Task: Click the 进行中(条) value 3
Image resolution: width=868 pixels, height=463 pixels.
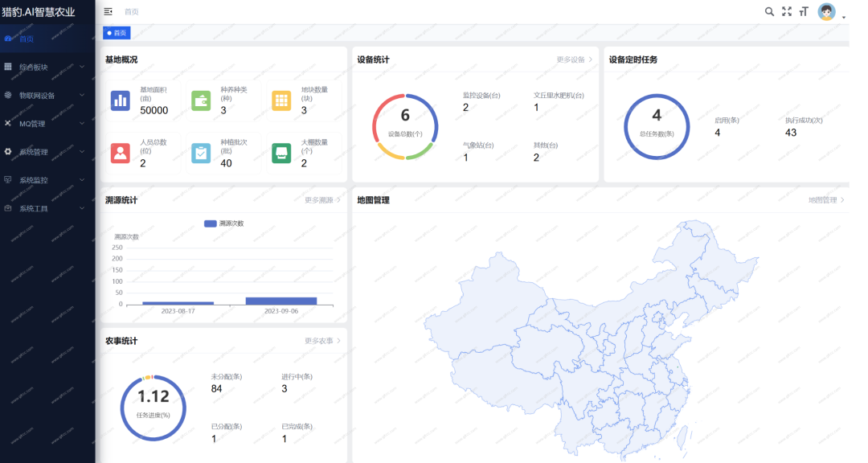Action: pyautogui.click(x=285, y=389)
